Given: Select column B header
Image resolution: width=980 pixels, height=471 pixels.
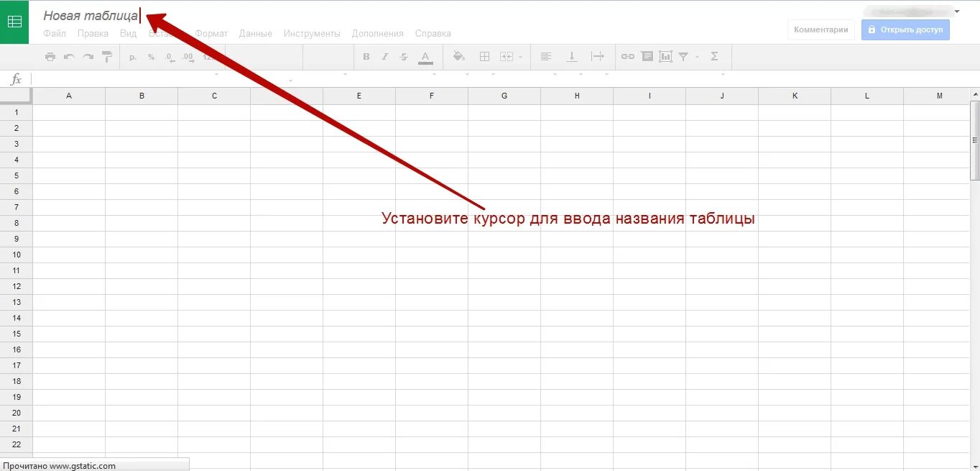Looking at the screenshot, I should (142, 96).
